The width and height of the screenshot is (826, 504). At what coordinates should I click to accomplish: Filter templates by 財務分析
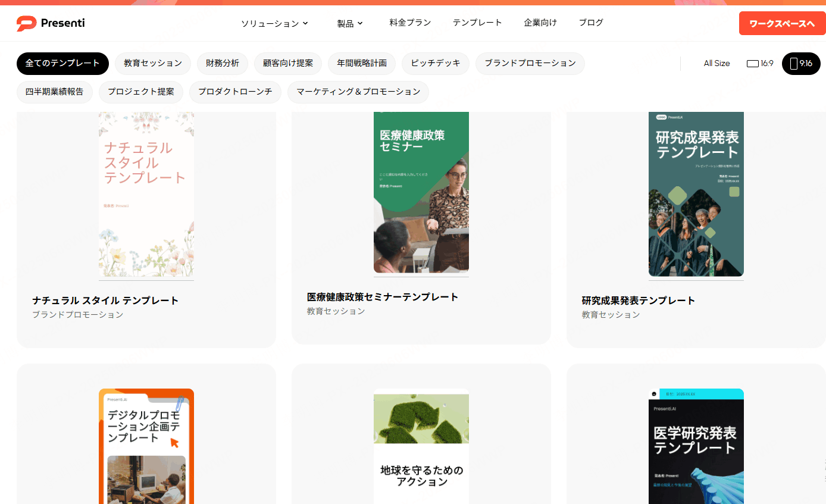coord(223,64)
